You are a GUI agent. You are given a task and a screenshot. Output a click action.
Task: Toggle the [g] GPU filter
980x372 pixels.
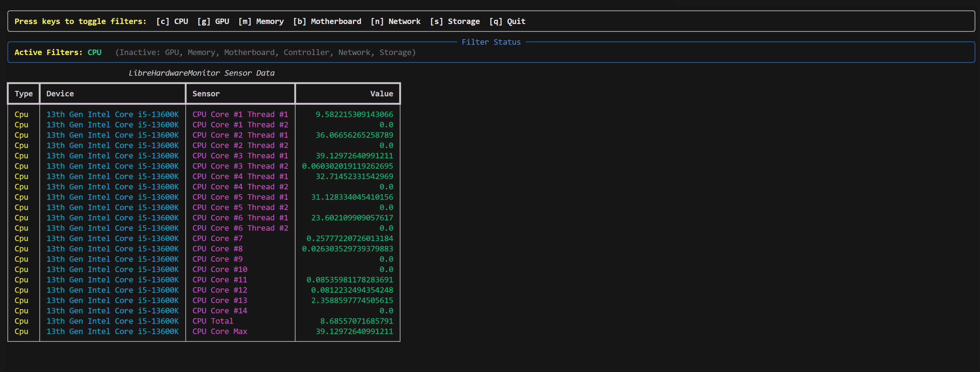pyautogui.click(x=213, y=21)
